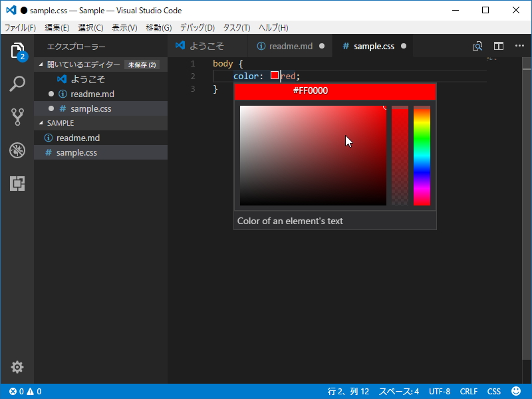Open sample.css in SAMPLE folder
The width and height of the screenshot is (532, 399).
coord(101,152)
